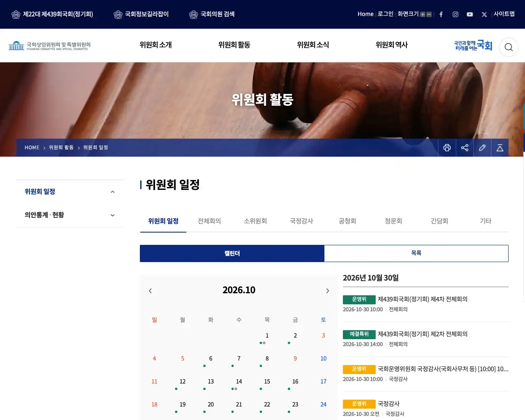The image size is (525, 420).
Task: Open 국회정보길라잡이 link
Action: (141, 14)
